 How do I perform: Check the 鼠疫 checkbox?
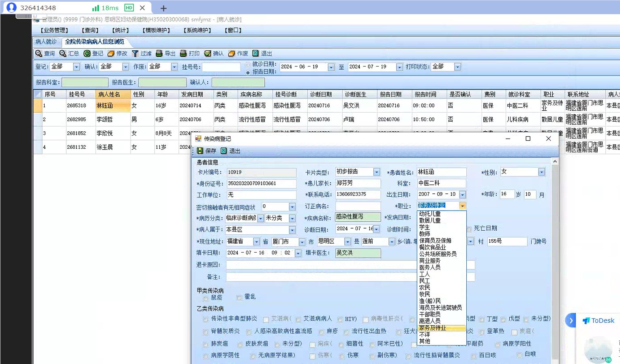point(206,298)
